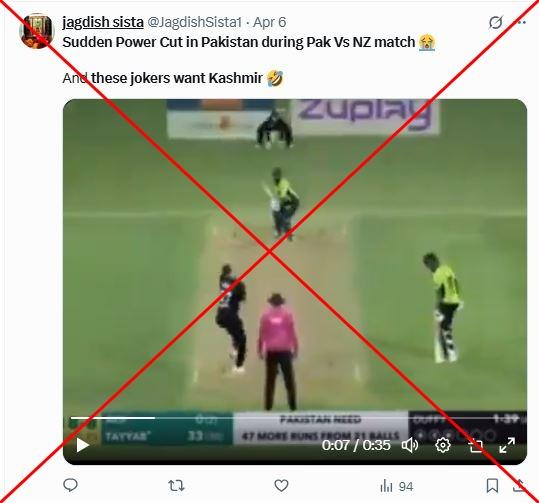Mute the video volume
The image size is (539, 503).
(x=410, y=446)
